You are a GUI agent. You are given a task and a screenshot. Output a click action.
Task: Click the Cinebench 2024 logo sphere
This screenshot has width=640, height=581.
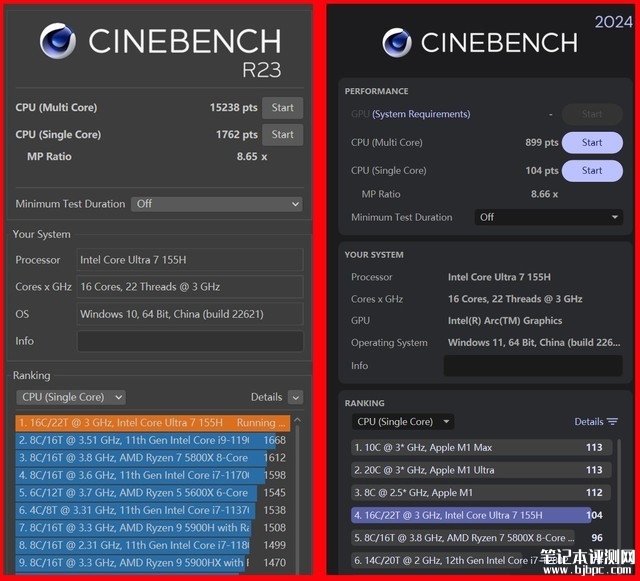coord(397,42)
